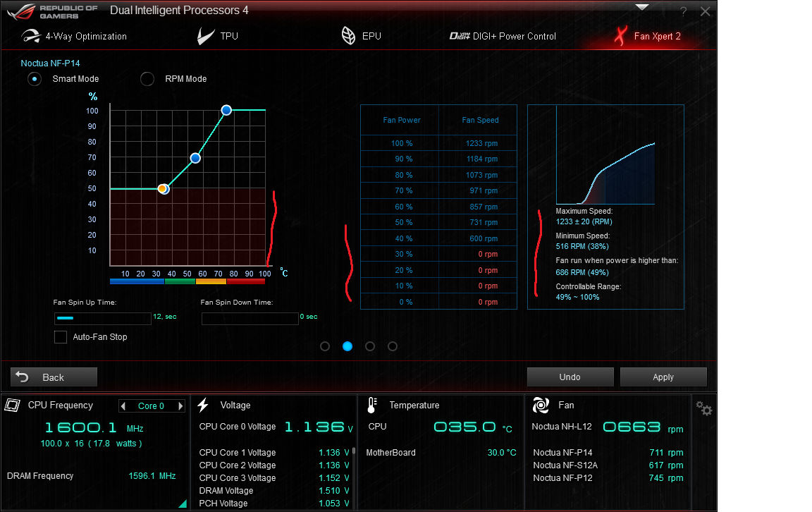Click the Noctua NF-S12A fan row
The height and width of the screenshot is (512, 812).
pos(608,465)
